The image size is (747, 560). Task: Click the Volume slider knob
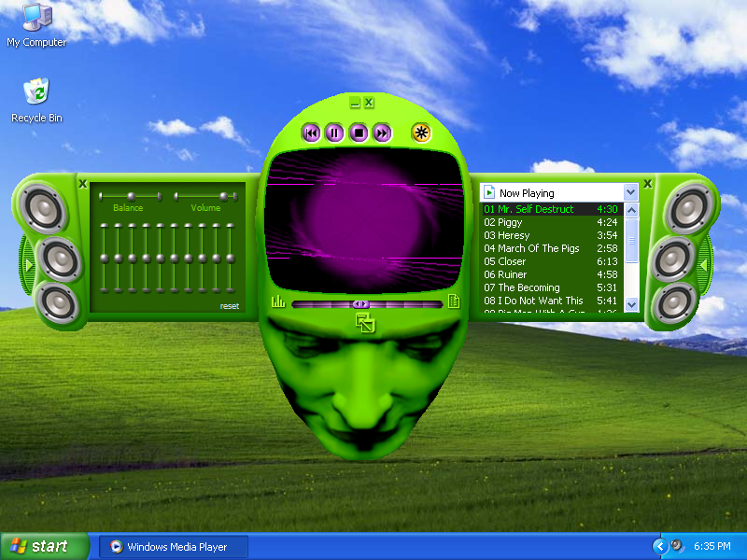tap(223, 196)
